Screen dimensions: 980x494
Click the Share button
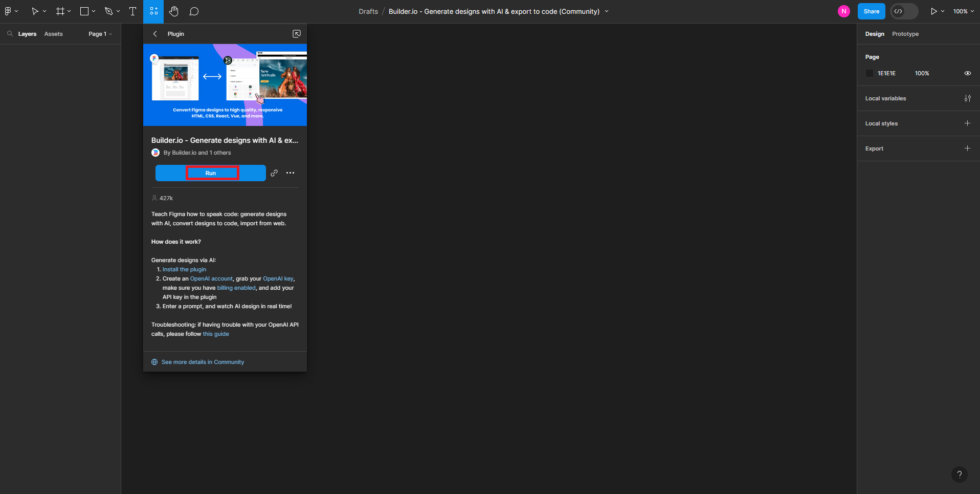872,11
